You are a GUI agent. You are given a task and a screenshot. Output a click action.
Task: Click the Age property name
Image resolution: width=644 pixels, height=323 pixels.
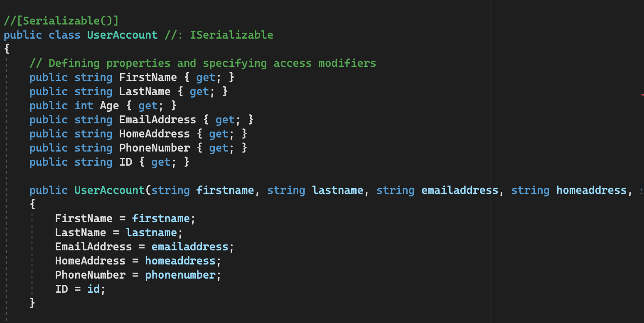pyautogui.click(x=109, y=105)
